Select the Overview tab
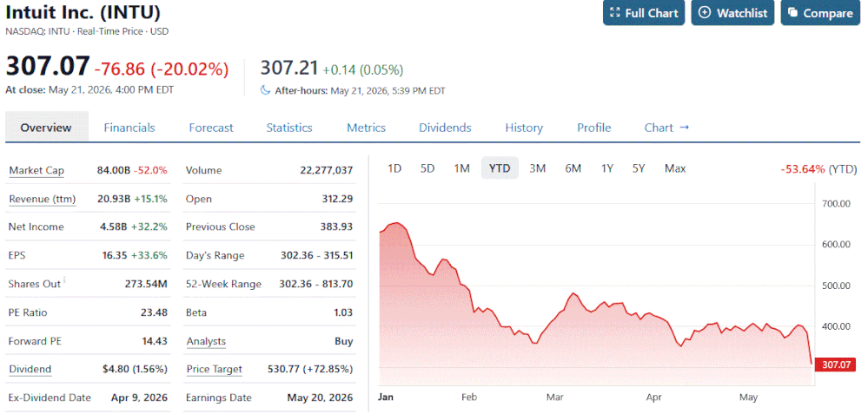Screen dimensions: 868x414 (x=47, y=128)
